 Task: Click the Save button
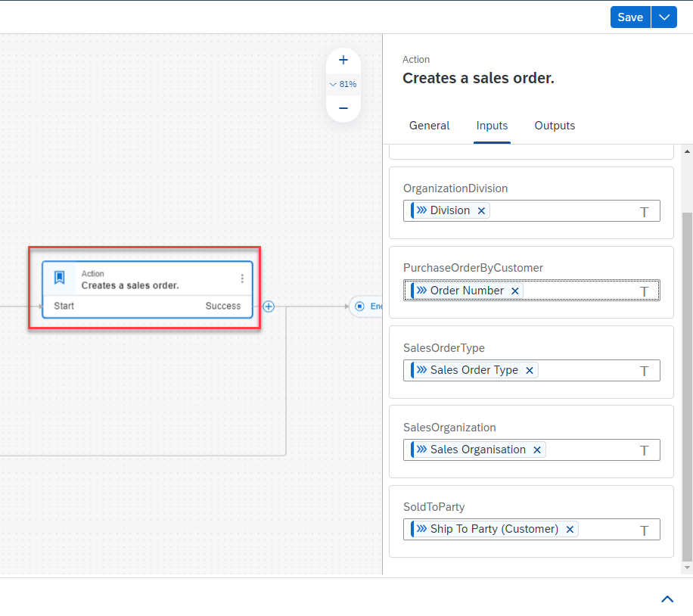click(629, 17)
